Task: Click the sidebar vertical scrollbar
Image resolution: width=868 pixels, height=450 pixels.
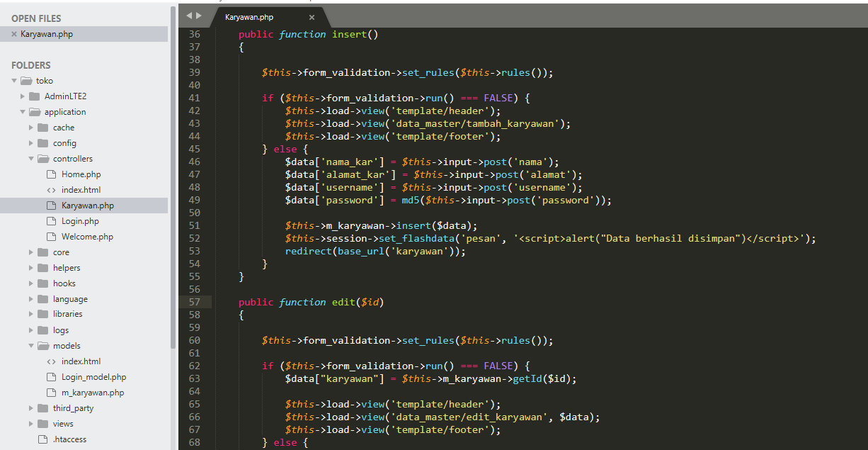Action: coord(173,177)
